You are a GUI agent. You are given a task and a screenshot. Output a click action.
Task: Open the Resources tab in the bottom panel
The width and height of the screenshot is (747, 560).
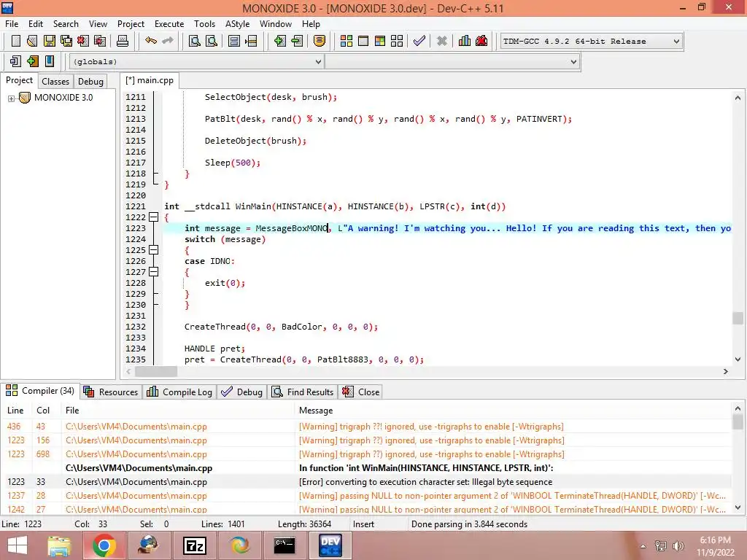click(111, 392)
